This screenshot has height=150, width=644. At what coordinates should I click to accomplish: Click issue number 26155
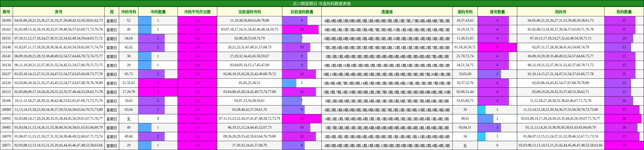point(6,38)
